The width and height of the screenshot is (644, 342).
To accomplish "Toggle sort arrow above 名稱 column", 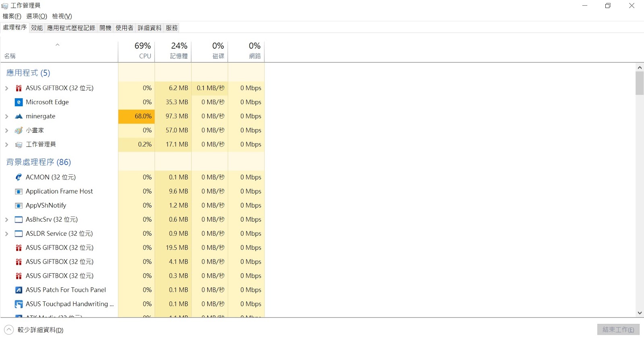I will (x=58, y=45).
